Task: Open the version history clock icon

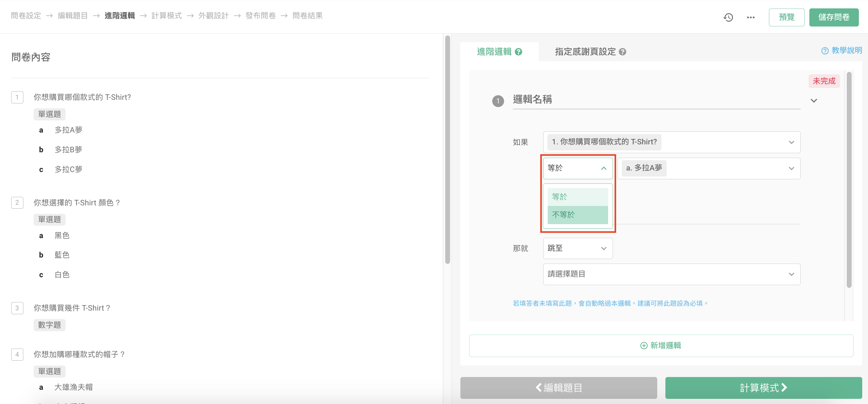Action: (728, 17)
